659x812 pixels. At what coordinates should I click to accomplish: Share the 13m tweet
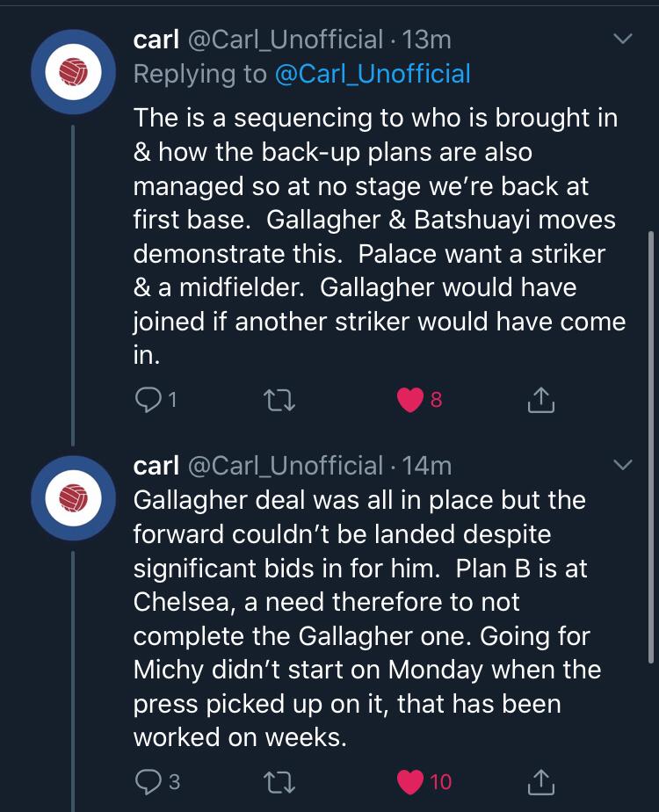(x=540, y=401)
